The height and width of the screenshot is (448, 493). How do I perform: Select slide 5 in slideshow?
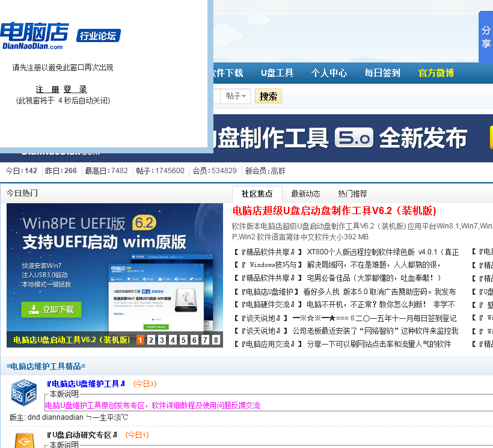tap(183, 340)
